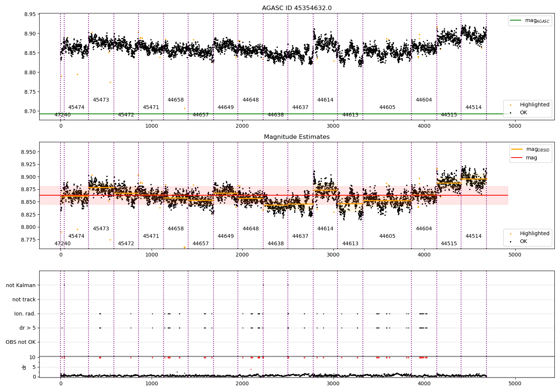Click y-axis tick 8.70 in top plot
This screenshot has width=560, height=392.
(x=30, y=111)
